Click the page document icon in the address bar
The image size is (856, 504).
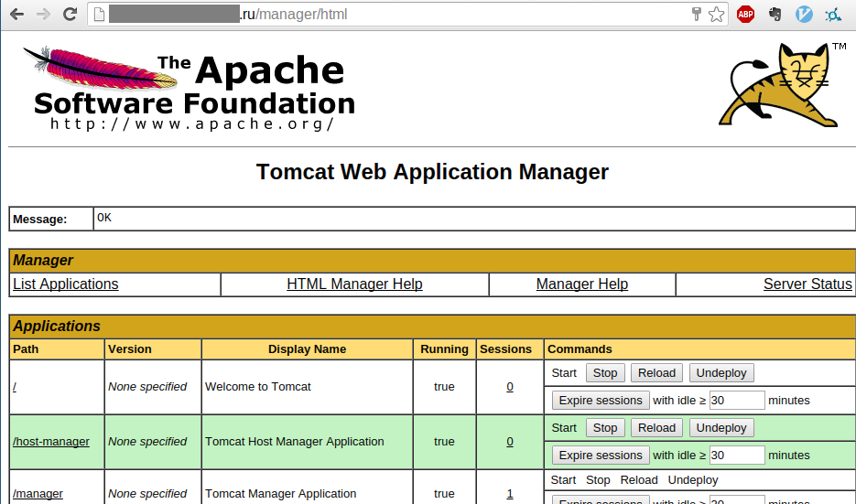coord(100,15)
